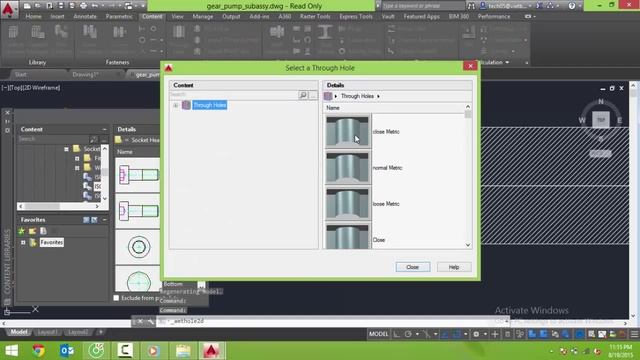Select the Through Holes tree item
This screenshot has width=640, height=360.
click(210, 105)
